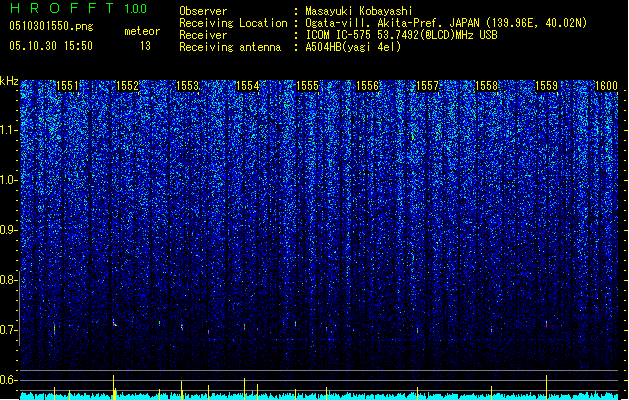Viewport: 629px width, 400px height.
Task: Click the 1555 time marker
Action: (307, 86)
